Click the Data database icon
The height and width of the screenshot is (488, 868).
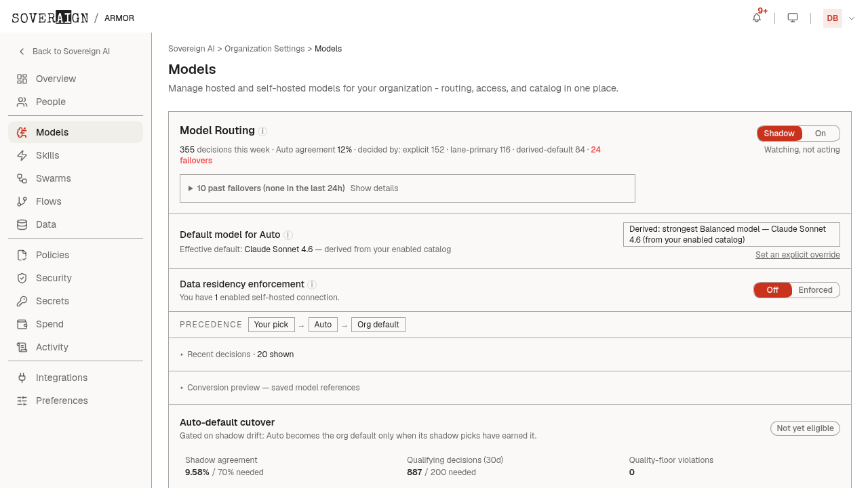[x=22, y=224]
